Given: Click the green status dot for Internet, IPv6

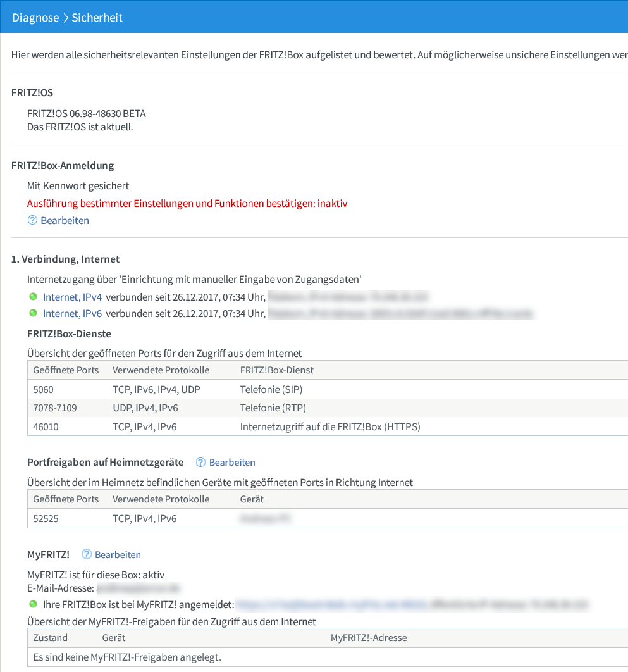Looking at the screenshot, I should 33,313.
